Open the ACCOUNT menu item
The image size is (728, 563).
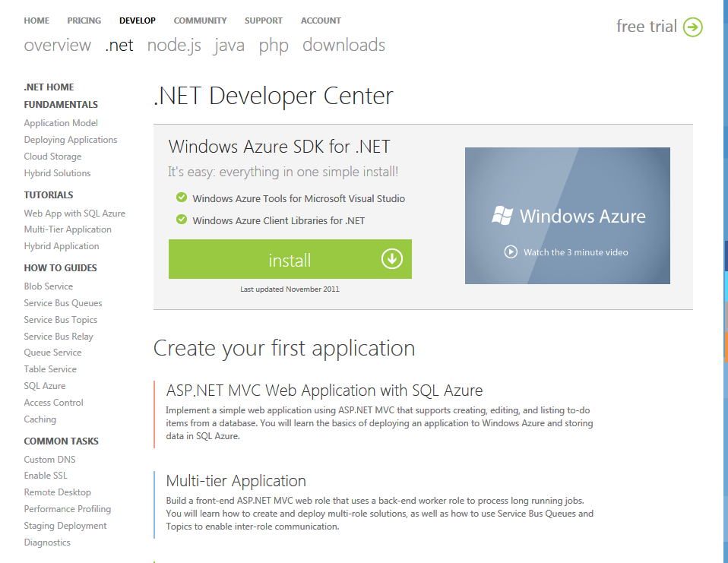pyautogui.click(x=321, y=21)
